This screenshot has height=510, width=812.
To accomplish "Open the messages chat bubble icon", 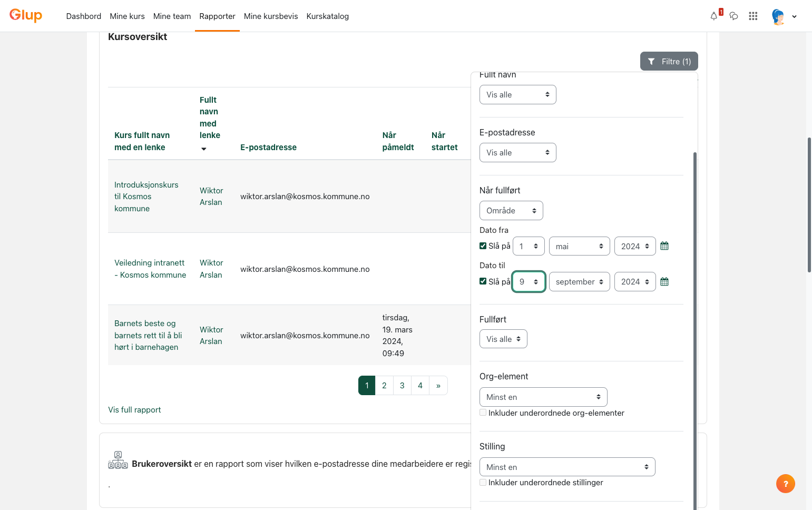I will pyautogui.click(x=733, y=16).
